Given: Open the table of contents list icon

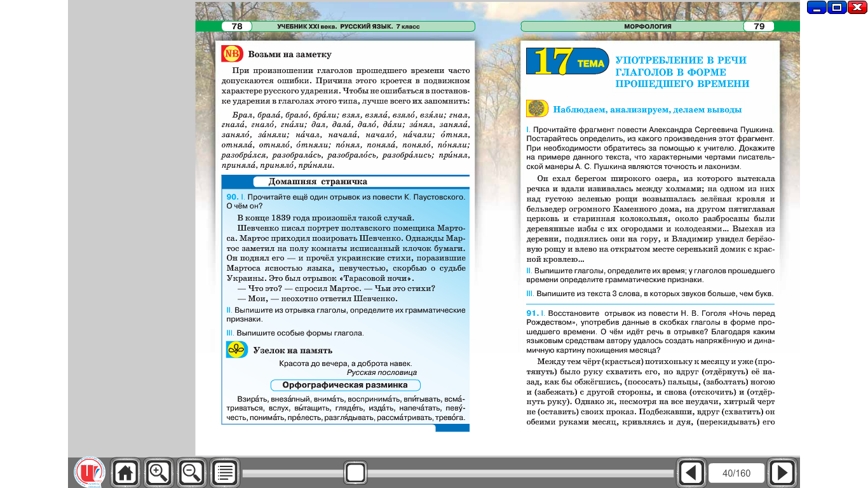Looking at the screenshot, I should point(224,473).
